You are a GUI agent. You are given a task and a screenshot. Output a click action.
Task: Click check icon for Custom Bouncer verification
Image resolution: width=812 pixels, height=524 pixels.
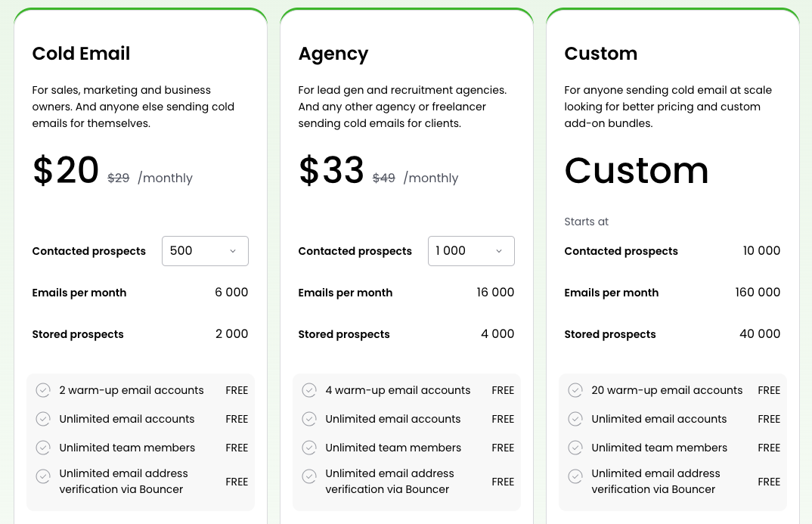(575, 476)
